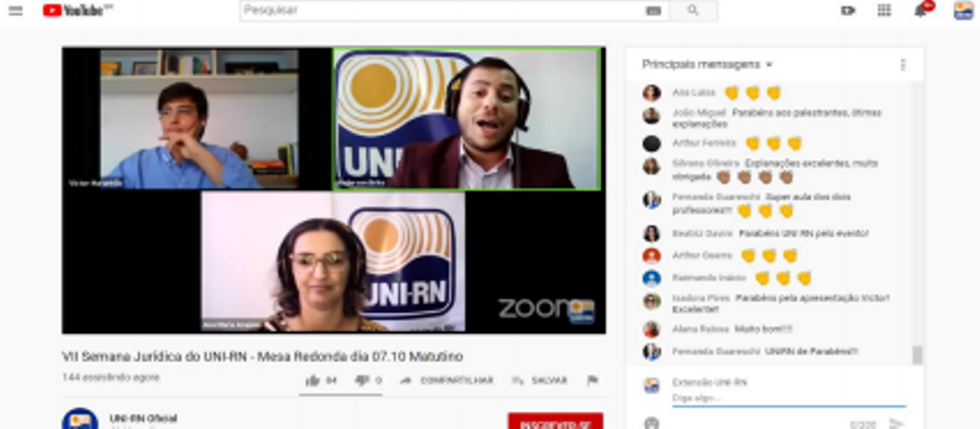This screenshot has height=429, width=980.
Task: Open the hamburger guide menu
Action: point(15,11)
